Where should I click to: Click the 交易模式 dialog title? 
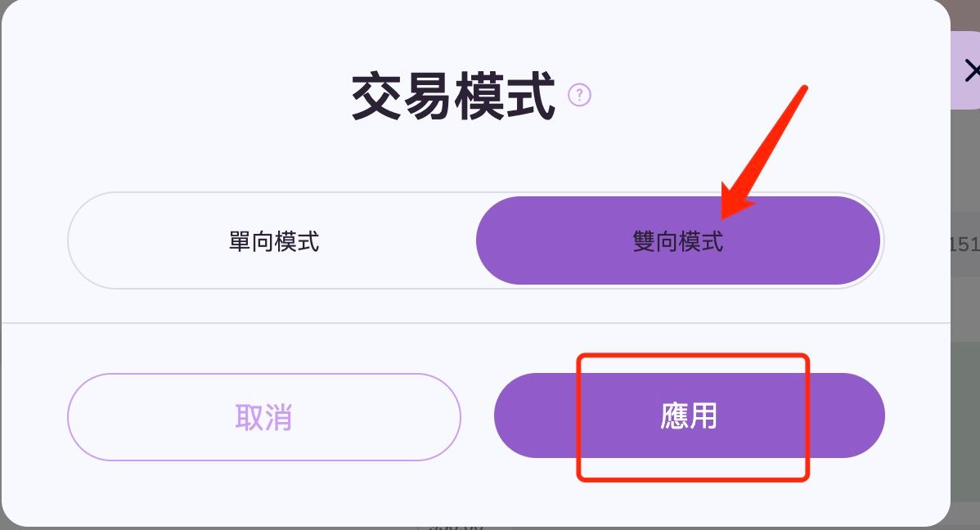tap(453, 96)
